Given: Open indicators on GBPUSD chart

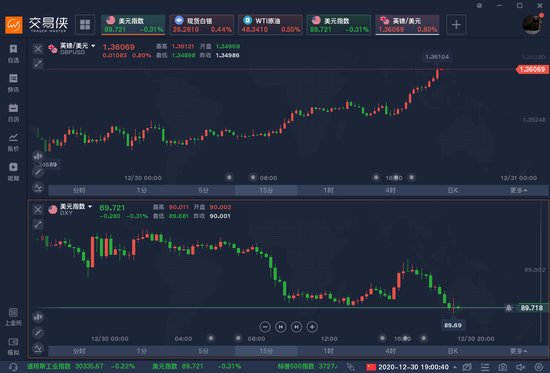Looking at the screenshot, I should (x=38, y=187).
